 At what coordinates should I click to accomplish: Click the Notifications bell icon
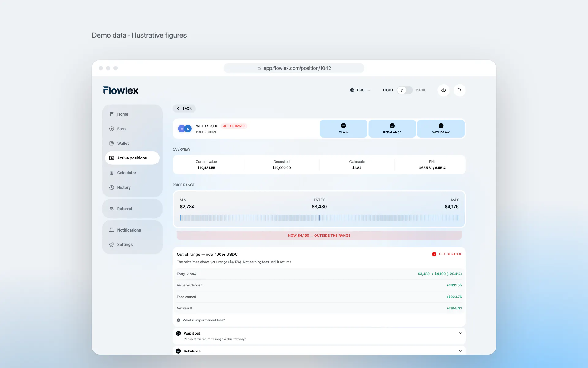click(111, 230)
